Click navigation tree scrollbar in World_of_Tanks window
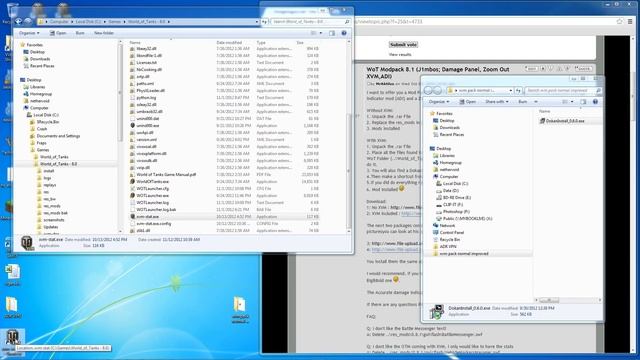 (120, 93)
